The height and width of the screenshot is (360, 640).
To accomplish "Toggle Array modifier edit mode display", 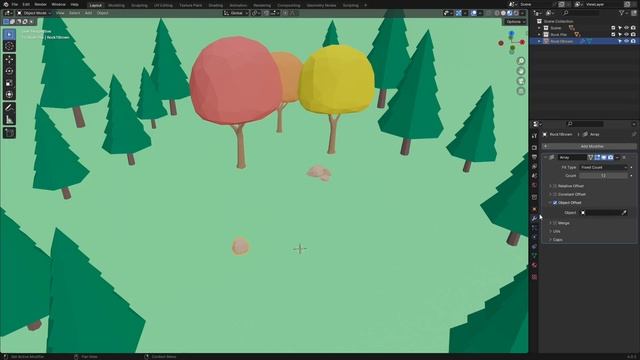I will pos(597,158).
